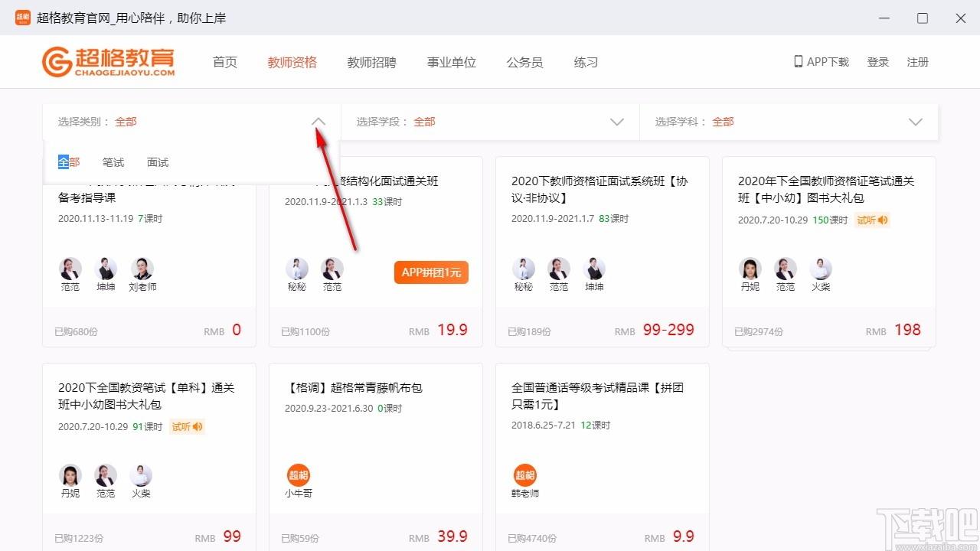Click 小牛哥 orange avatar icon

point(299,475)
